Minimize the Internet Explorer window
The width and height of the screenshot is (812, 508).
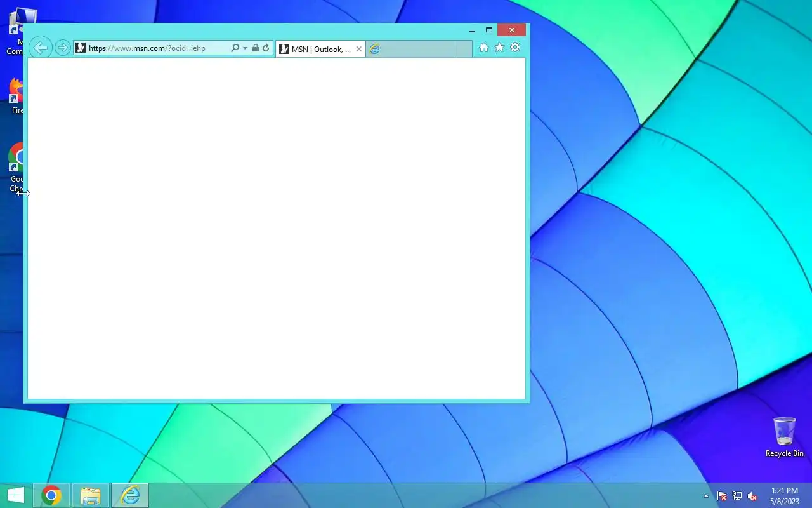click(x=472, y=30)
